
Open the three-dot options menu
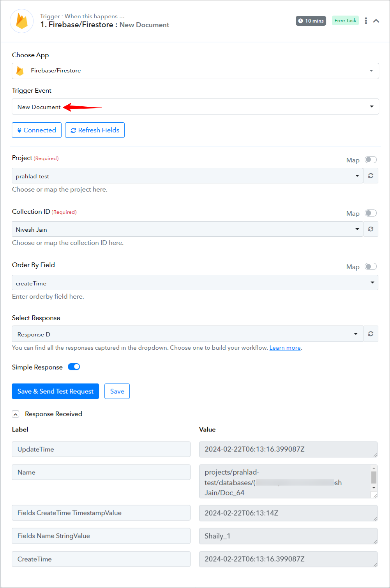point(366,21)
